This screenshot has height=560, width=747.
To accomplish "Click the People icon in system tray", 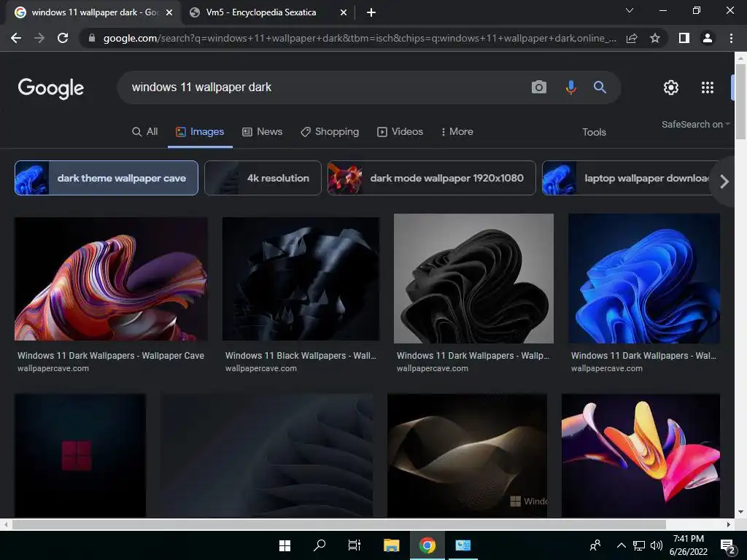I will [595, 545].
